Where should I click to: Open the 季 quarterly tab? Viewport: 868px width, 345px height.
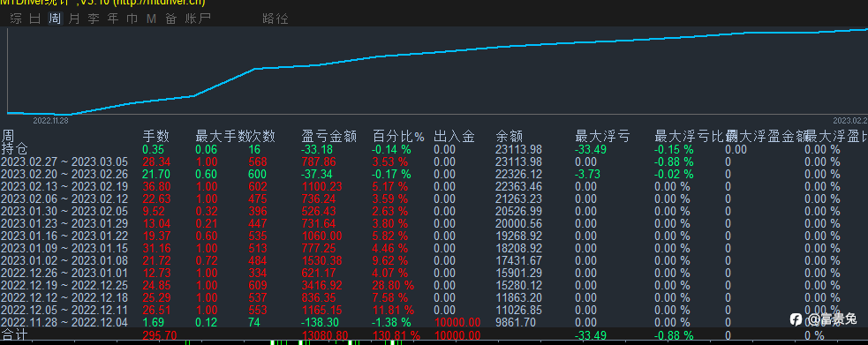(x=94, y=19)
